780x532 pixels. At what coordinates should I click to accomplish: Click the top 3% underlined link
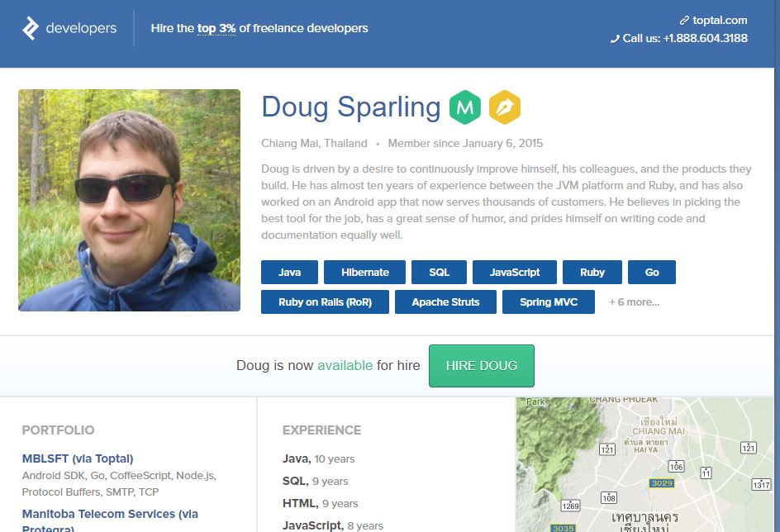click(x=216, y=28)
